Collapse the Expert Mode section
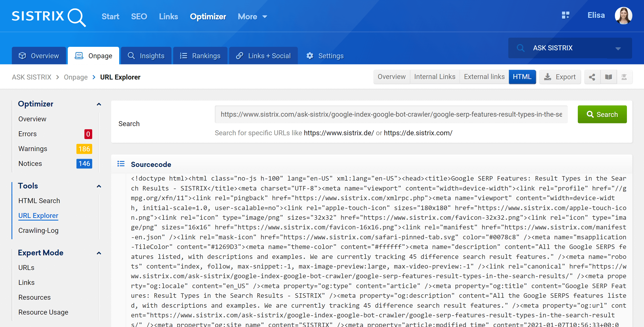 (99, 253)
